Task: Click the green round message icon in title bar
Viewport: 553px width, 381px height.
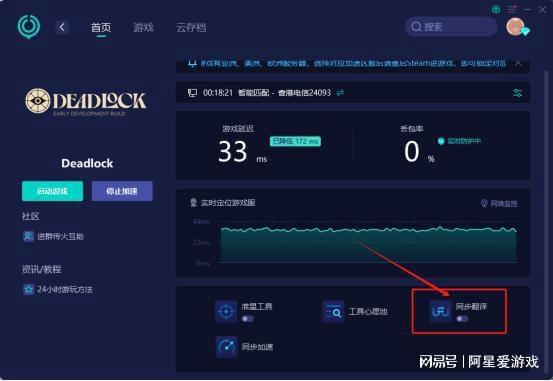Action: (x=496, y=9)
